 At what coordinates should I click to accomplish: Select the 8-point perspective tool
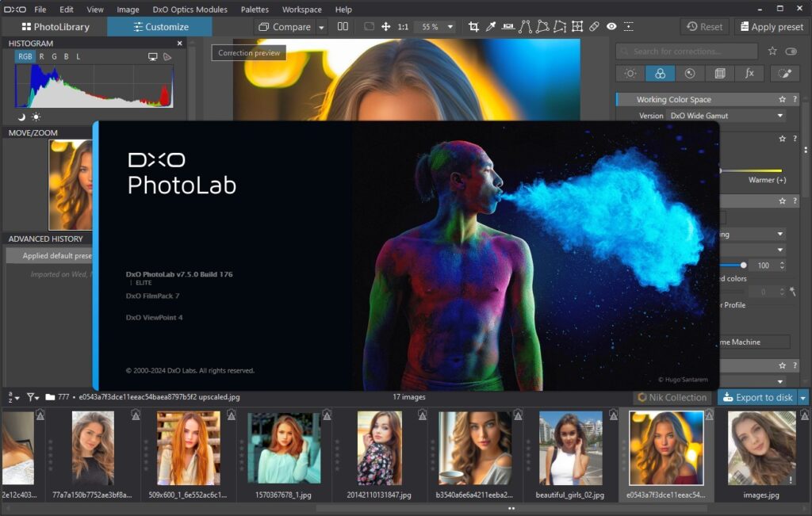(x=560, y=27)
